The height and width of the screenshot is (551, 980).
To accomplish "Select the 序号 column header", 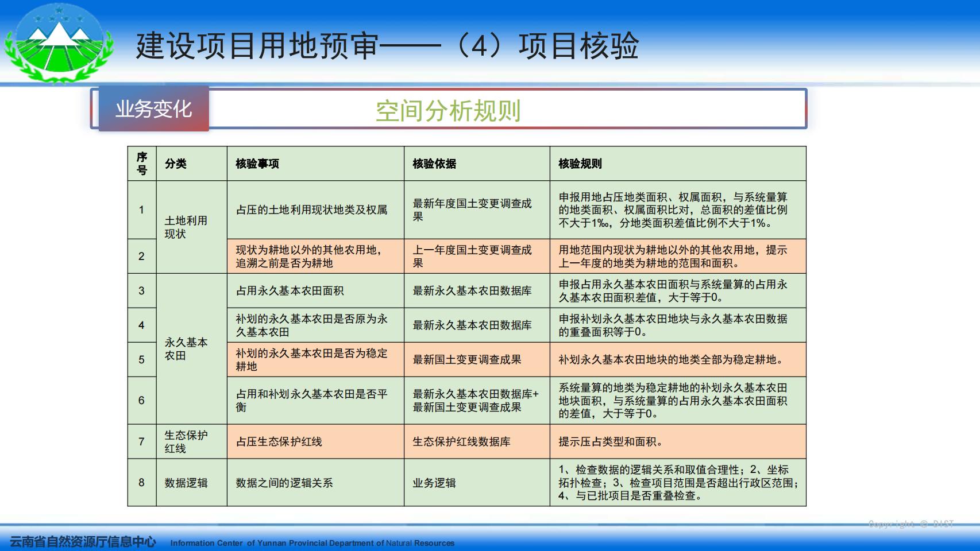I will [142, 164].
